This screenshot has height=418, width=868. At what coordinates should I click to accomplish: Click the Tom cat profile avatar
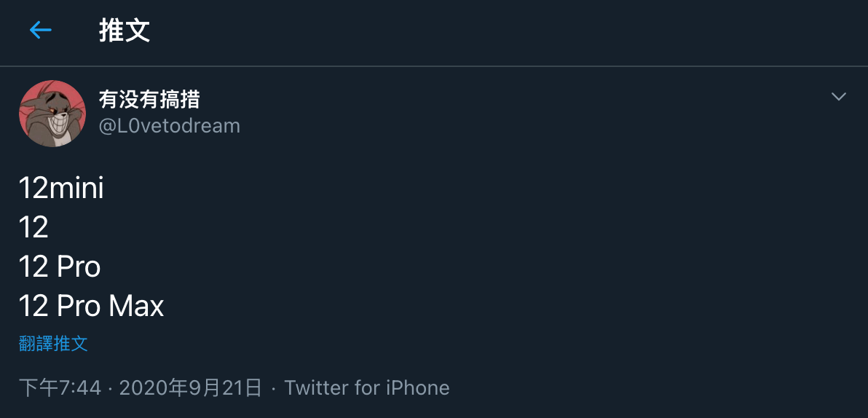pyautogui.click(x=52, y=114)
